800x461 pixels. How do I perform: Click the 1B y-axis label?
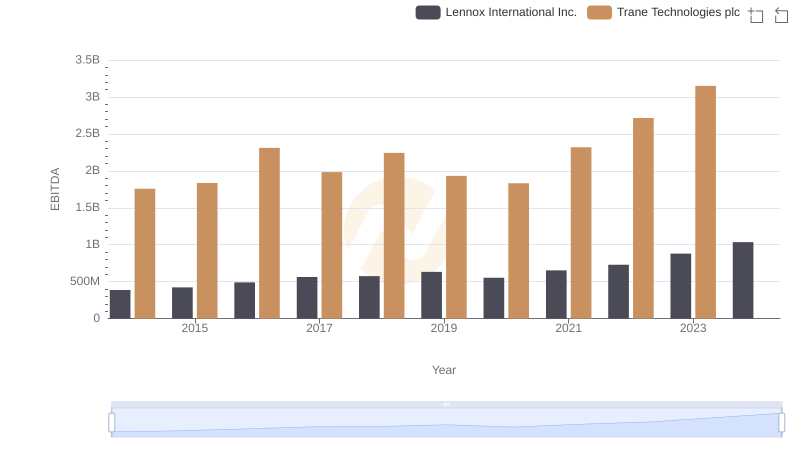coord(93,244)
